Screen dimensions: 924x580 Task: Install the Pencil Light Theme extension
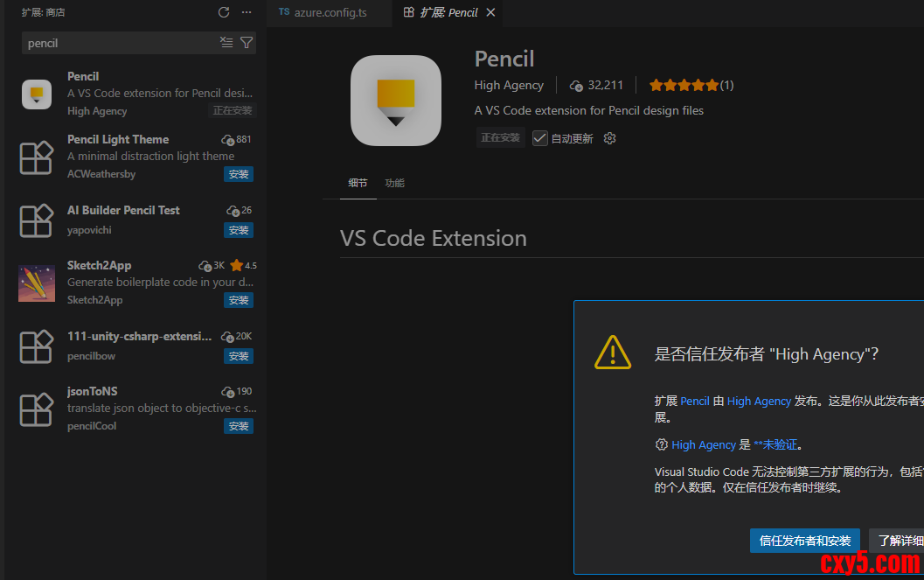239,174
